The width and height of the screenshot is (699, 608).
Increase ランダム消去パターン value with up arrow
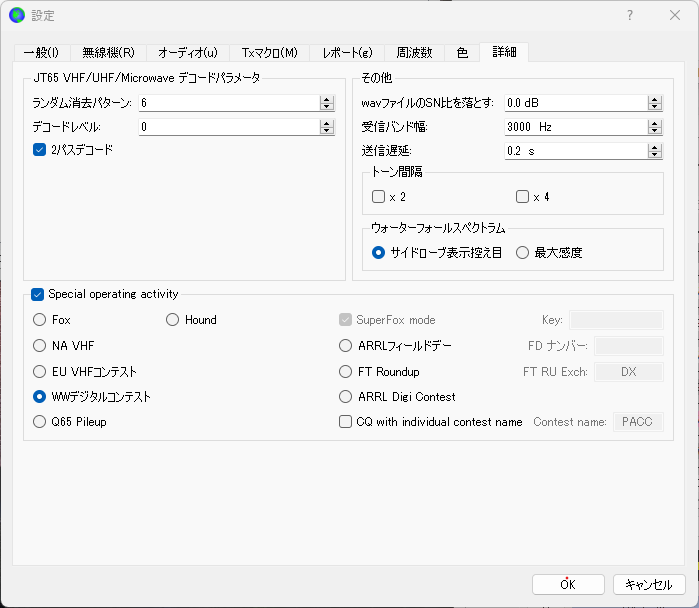pos(327,99)
